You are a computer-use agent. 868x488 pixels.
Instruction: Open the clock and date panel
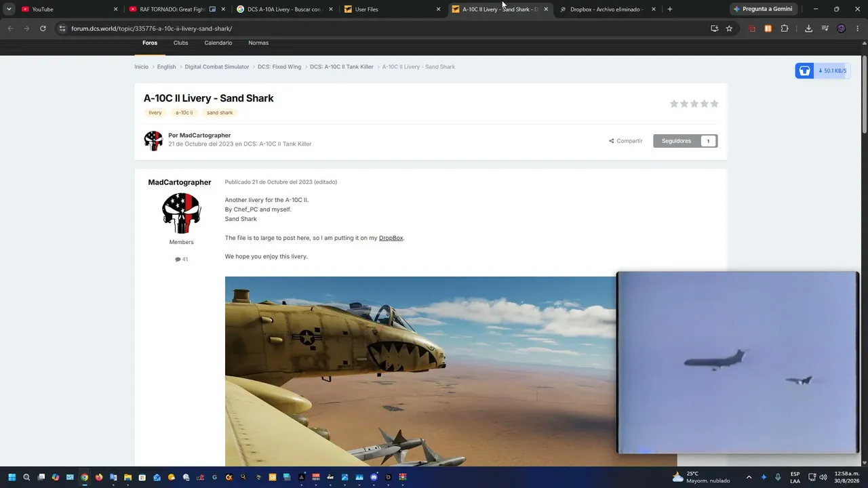coord(847,477)
